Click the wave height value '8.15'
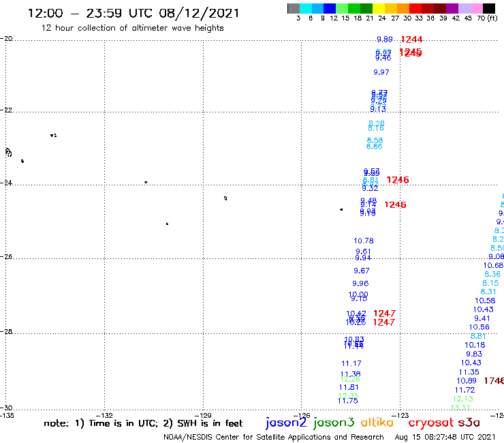Screen dimensions: 504x443 click(x=490, y=283)
